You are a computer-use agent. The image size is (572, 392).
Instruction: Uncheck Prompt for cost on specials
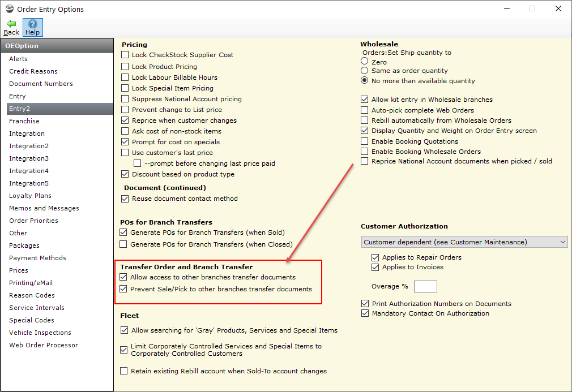[125, 142]
